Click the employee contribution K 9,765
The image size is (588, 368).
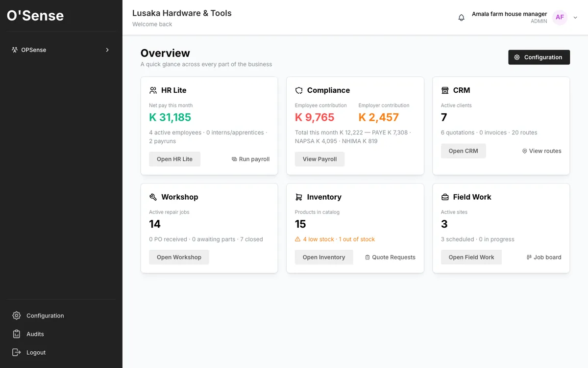click(315, 117)
